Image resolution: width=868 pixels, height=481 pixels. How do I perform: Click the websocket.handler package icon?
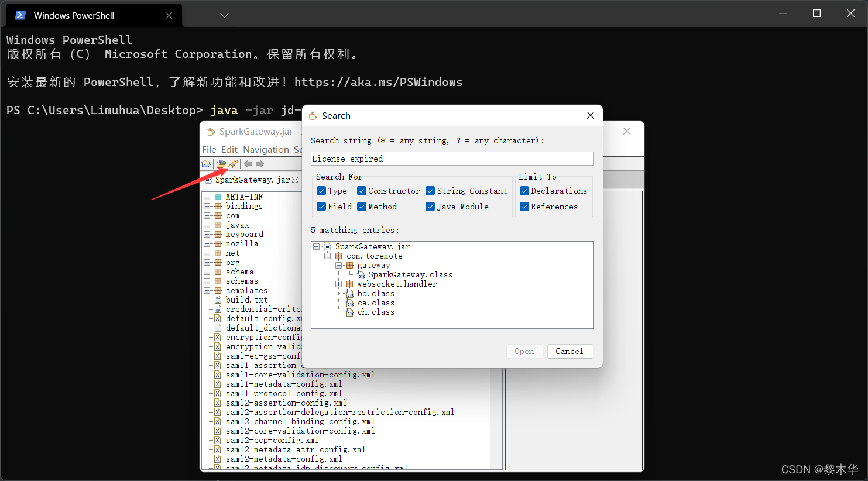pyautogui.click(x=349, y=284)
